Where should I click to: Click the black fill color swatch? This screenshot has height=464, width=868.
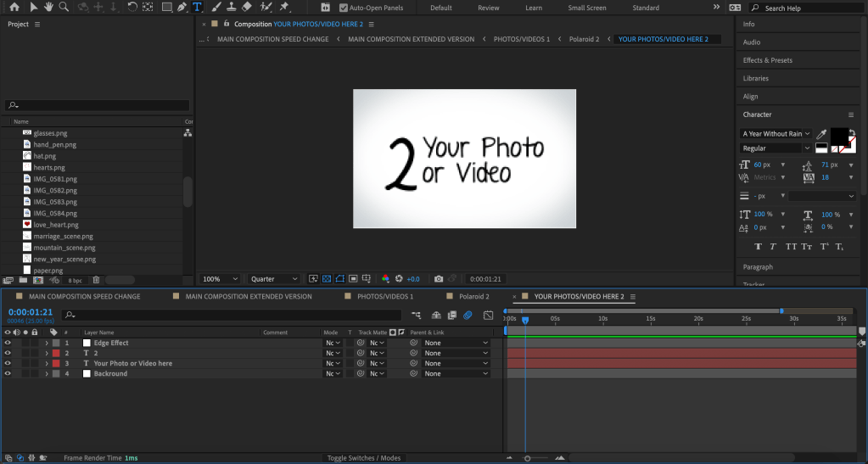tap(837, 136)
